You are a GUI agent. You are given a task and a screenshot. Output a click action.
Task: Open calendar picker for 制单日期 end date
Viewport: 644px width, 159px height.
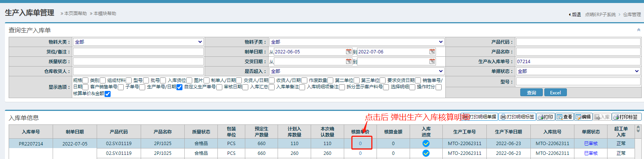(x=432, y=51)
